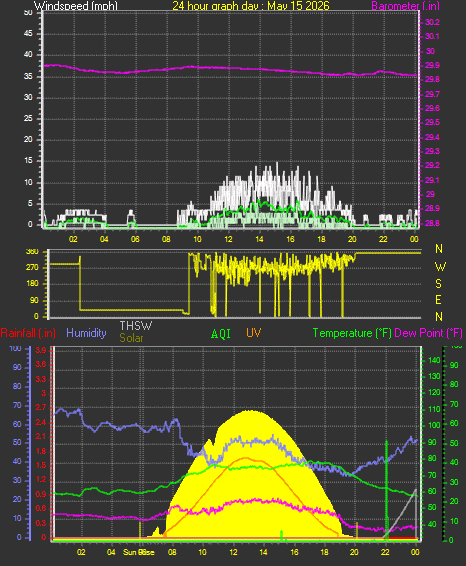Click the 'Sun Rise' marker label on bottom axis
Viewport: 466px width, 566px height.
pos(139,552)
